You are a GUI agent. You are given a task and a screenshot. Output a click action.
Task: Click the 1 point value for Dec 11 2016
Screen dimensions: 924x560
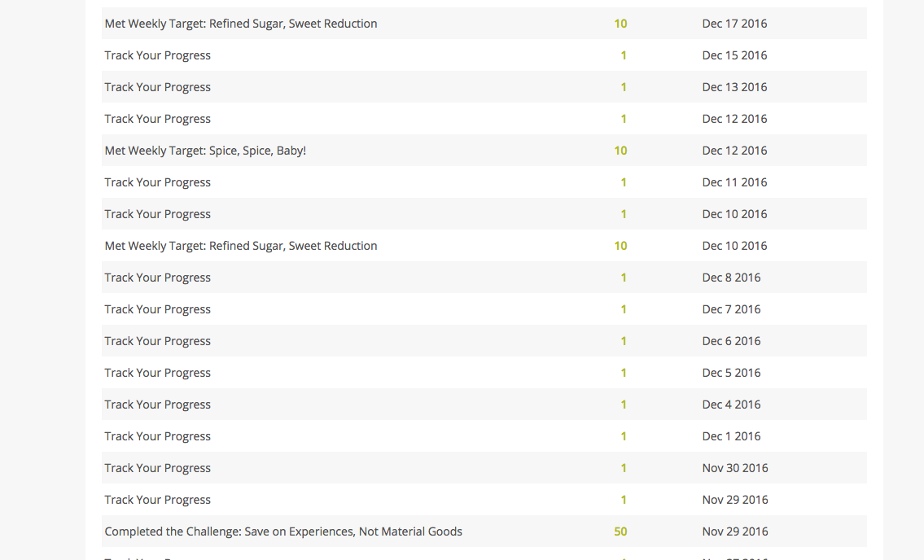point(624,183)
